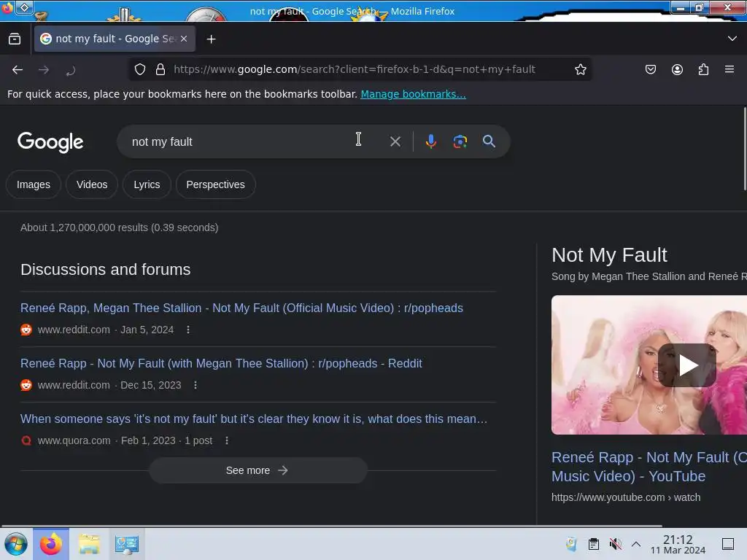Switch to the Videos filter

pyautogui.click(x=92, y=184)
